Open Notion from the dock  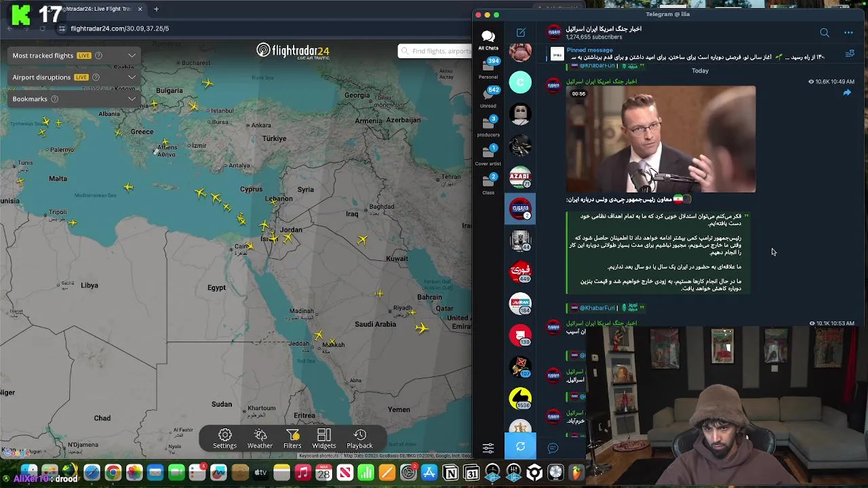pos(450,472)
